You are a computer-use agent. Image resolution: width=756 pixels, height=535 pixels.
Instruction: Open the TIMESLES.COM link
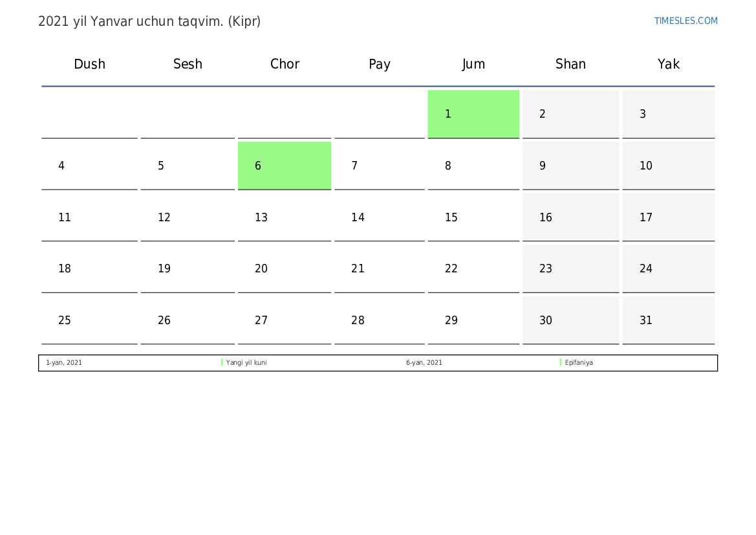686,21
